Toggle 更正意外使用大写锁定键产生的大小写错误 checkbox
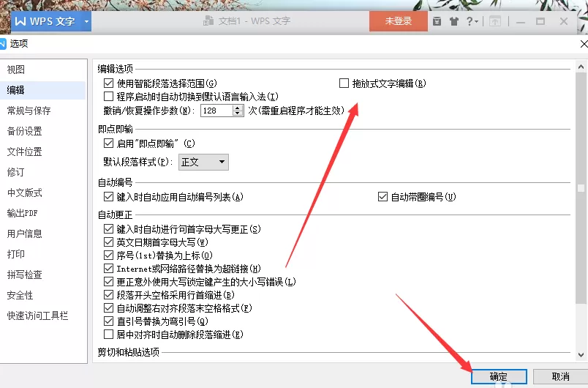 click(x=108, y=282)
